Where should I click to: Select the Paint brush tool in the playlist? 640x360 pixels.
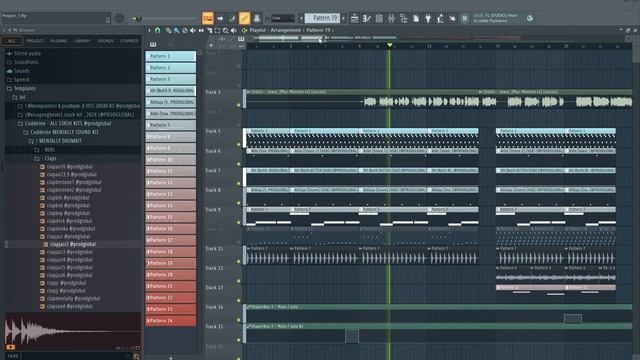coord(176,30)
